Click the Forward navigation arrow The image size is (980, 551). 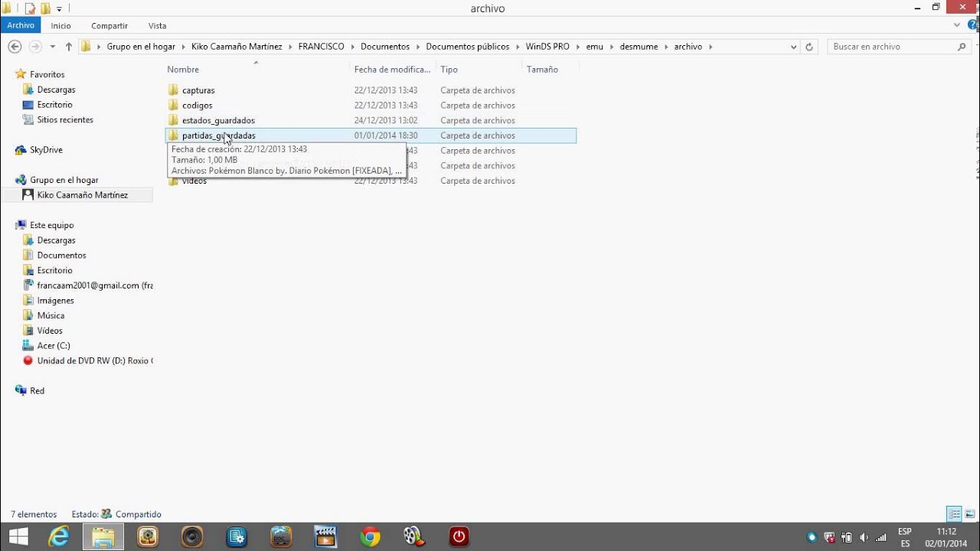coord(35,47)
